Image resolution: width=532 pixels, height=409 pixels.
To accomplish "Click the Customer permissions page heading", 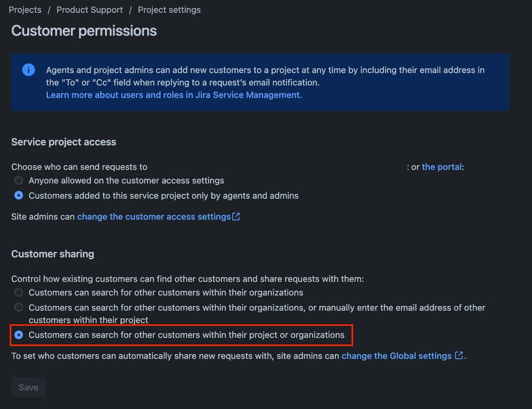I will [x=84, y=31].
